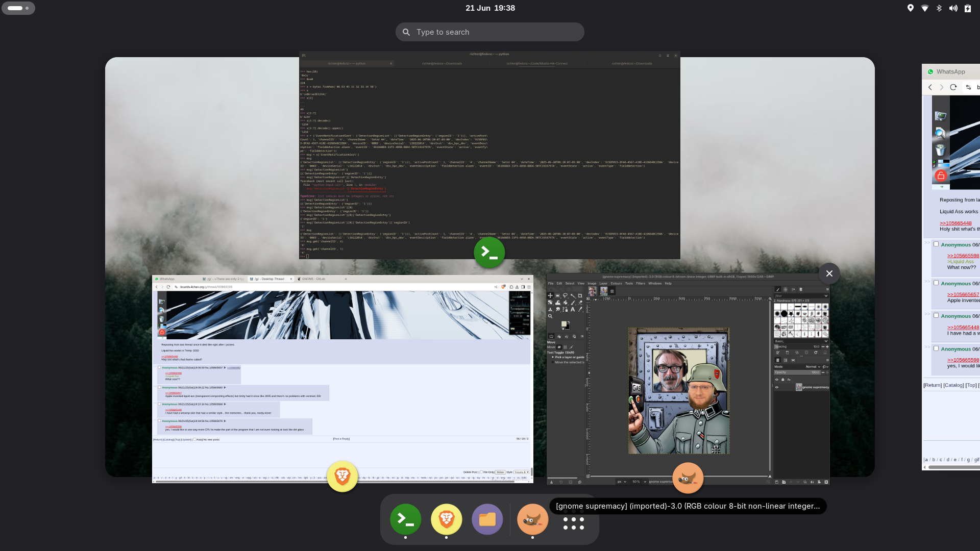Select the Zoom magnifier tool in GIMP

click(x=550, y=316)
